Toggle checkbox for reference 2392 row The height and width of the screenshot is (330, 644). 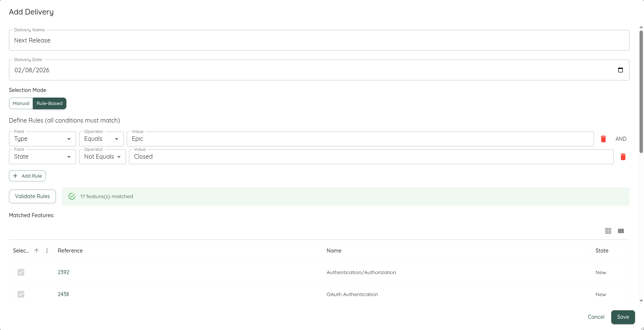point(21,272)
